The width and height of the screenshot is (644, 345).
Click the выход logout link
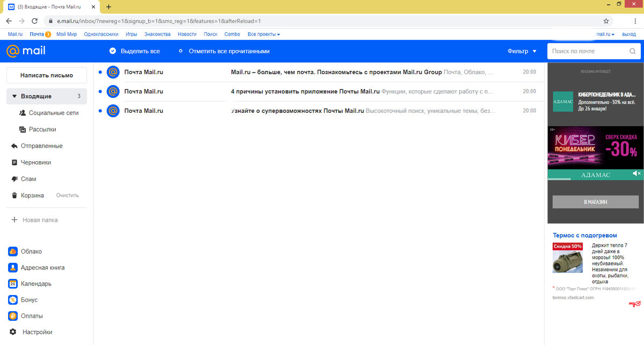[629, 34]
